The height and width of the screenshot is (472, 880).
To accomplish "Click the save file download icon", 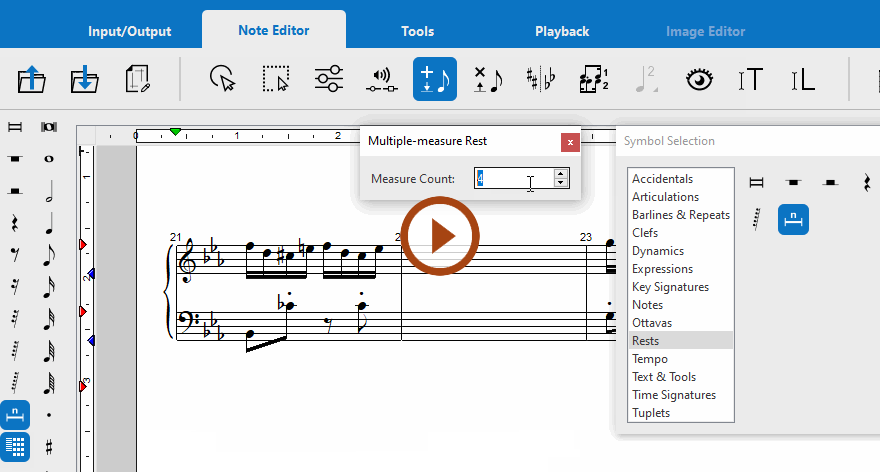I will [x=85, y=80].
